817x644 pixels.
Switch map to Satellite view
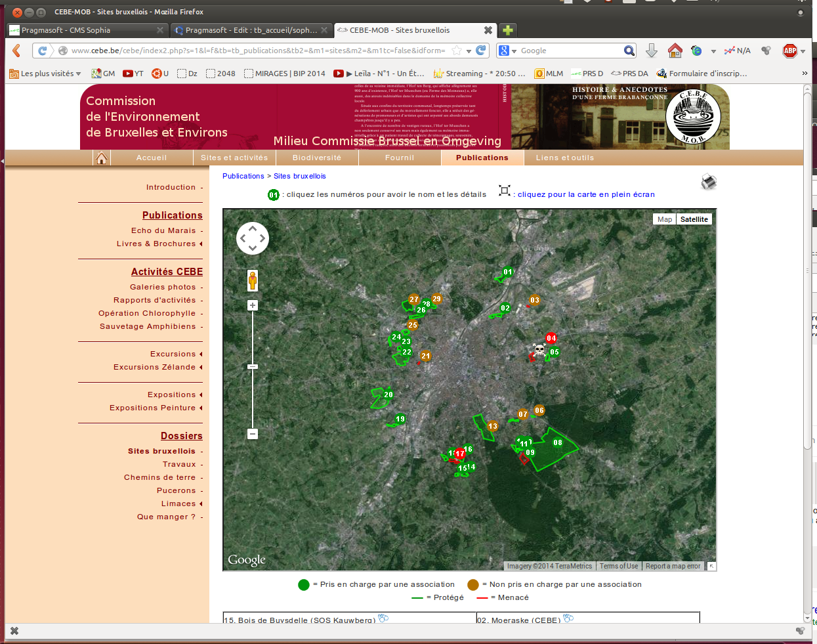pos(694,219)
